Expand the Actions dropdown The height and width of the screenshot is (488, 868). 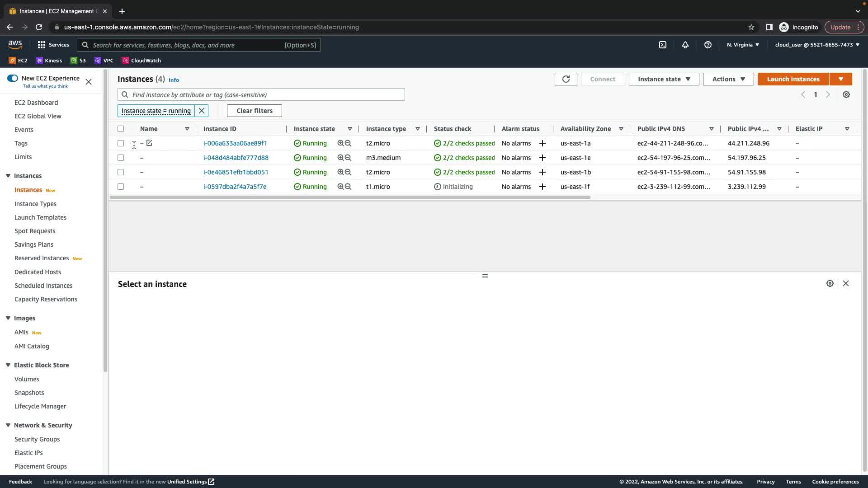(728, 79)
